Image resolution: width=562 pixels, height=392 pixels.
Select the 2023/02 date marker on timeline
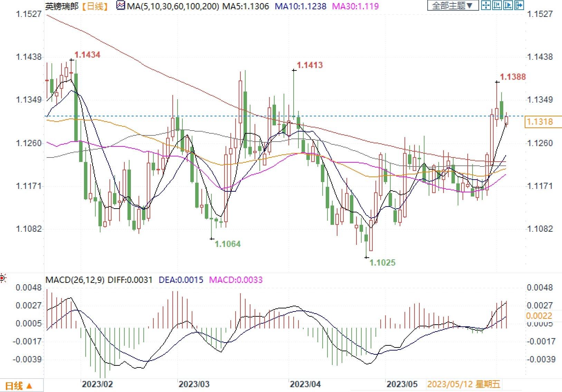97,384
